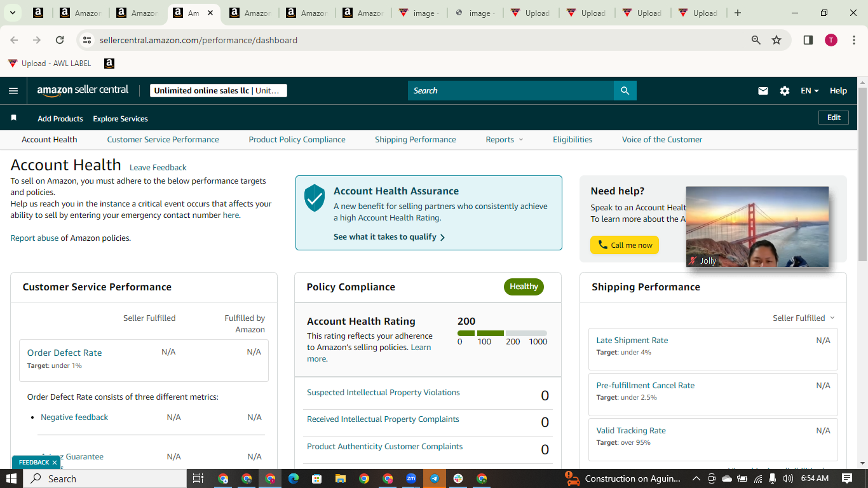
Task: Click in the Seller Central search field
Action: (x=511, y=91)
